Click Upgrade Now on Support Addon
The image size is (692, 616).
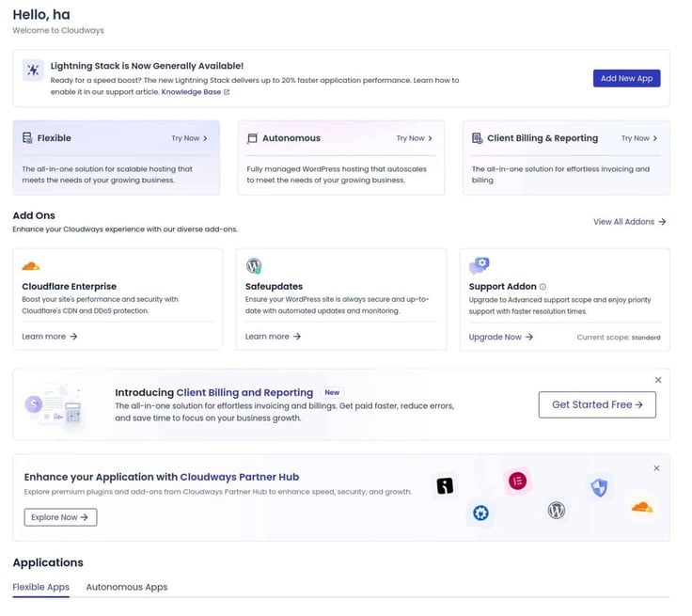click(501, 338)
